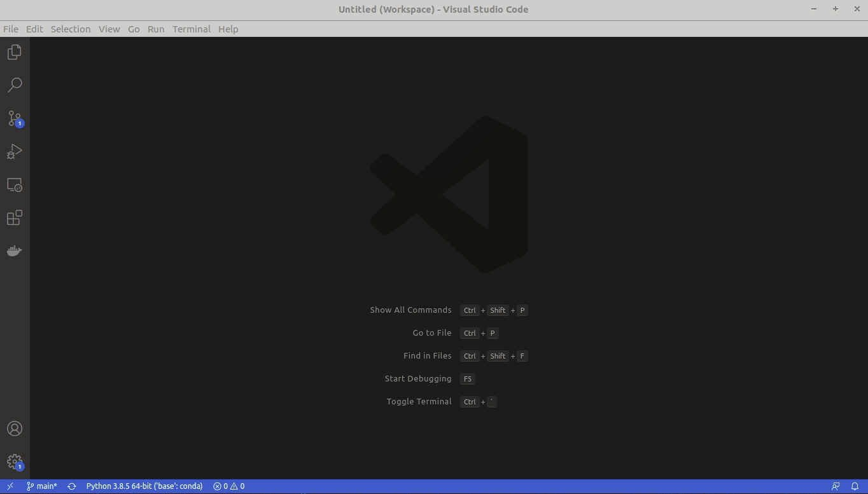Open remote window via status bar corner

pos(10,486)
